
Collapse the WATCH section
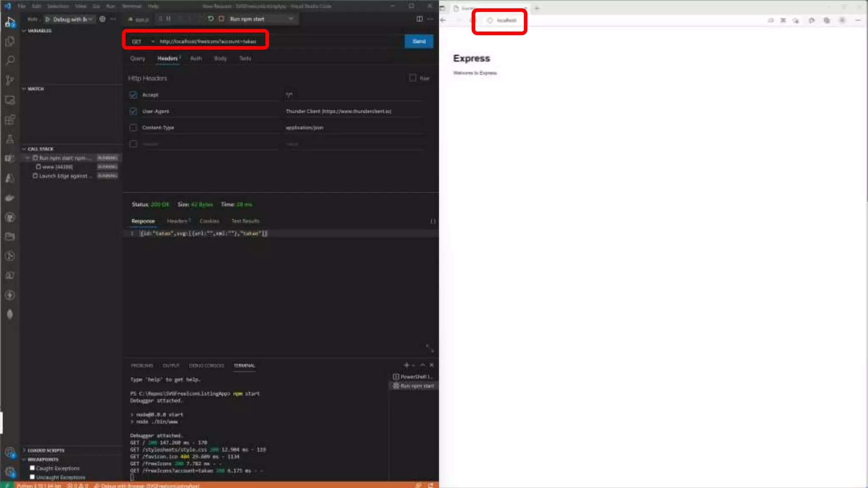click(33, 89)
